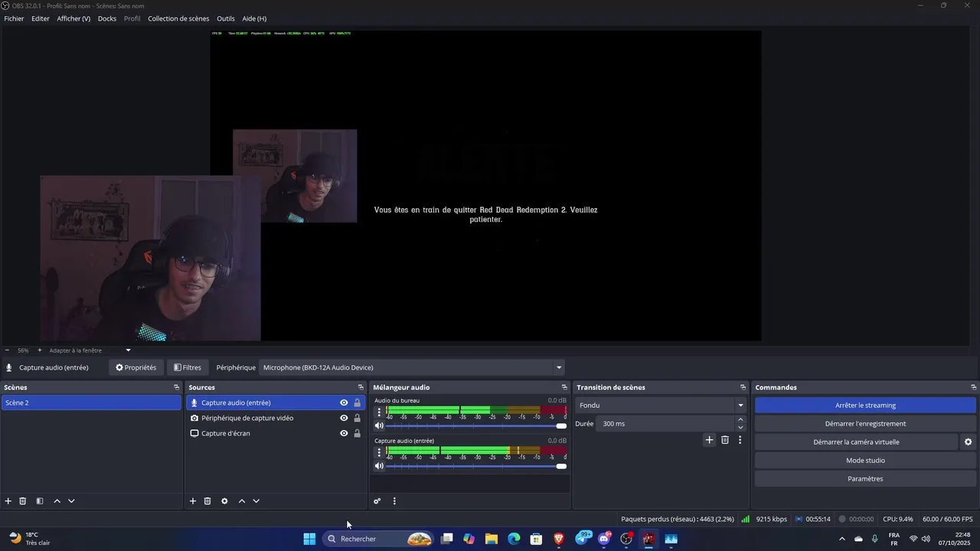Open Outils menu

click(x=226, y=18)
